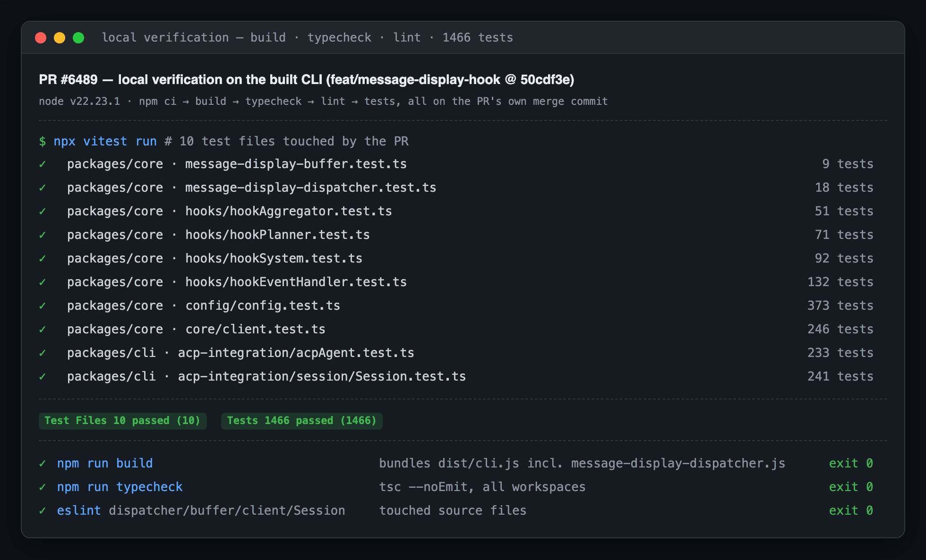Click the '132 tests' count

pyautogui.click(x=840, y=282)
